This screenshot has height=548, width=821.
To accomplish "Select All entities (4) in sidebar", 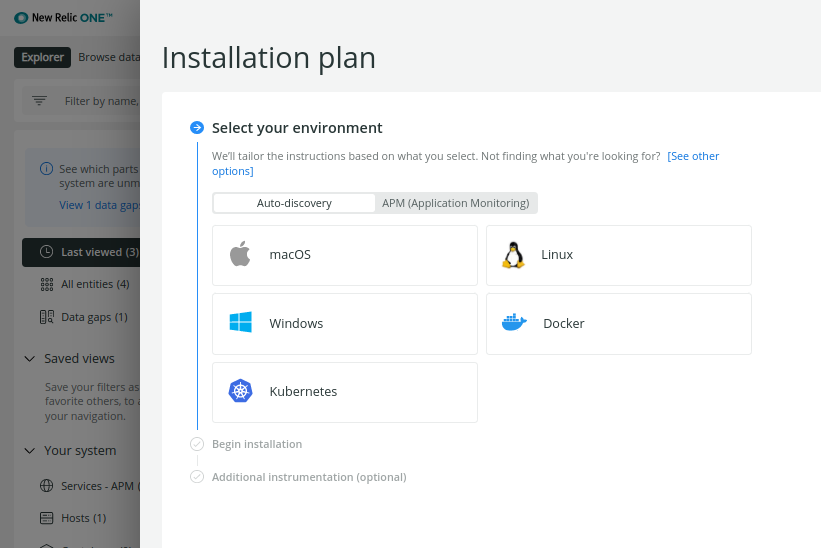I will pos(95,284).
